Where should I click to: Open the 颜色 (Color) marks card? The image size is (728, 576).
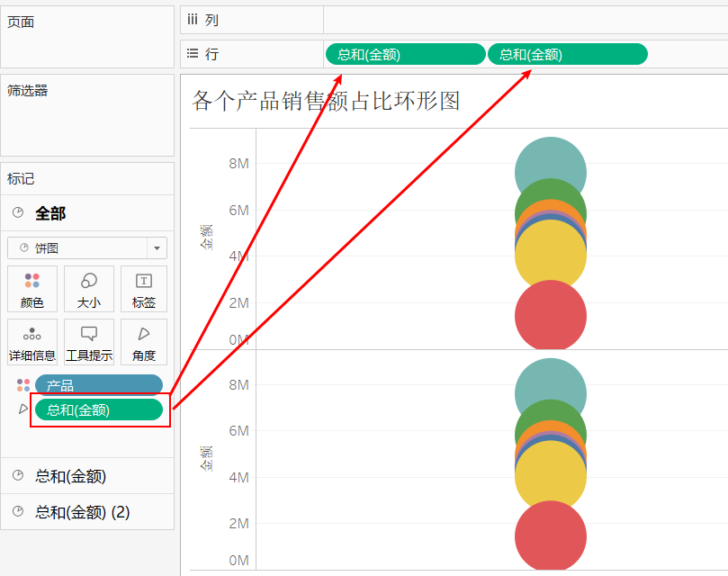(x=32, y=289)
